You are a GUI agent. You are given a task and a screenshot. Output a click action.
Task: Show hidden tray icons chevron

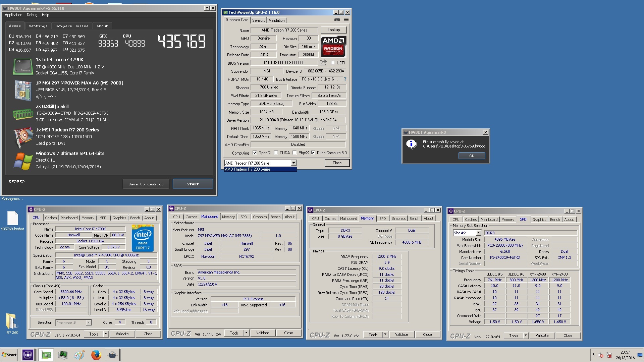click(593, 355)
